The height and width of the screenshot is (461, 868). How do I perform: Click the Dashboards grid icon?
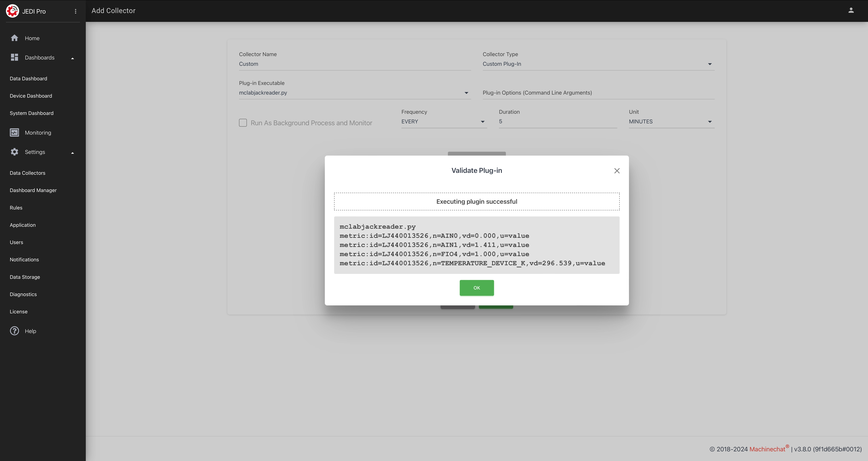[14, 57]
